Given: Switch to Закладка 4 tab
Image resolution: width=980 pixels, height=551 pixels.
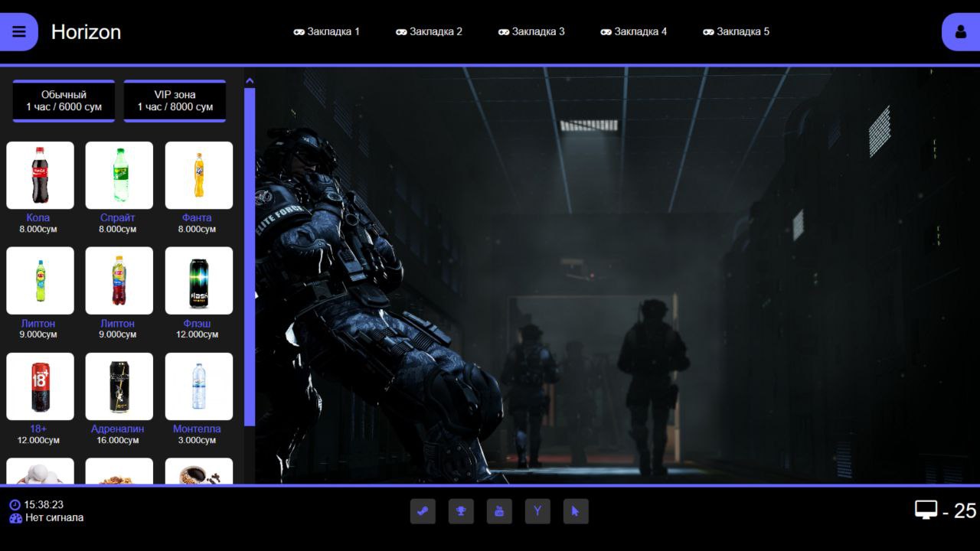Looking at the screenshot, I should click(633, 31).
